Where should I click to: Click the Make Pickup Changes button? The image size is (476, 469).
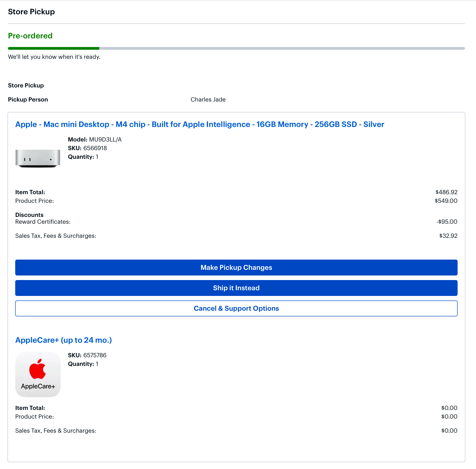point(236,268)
